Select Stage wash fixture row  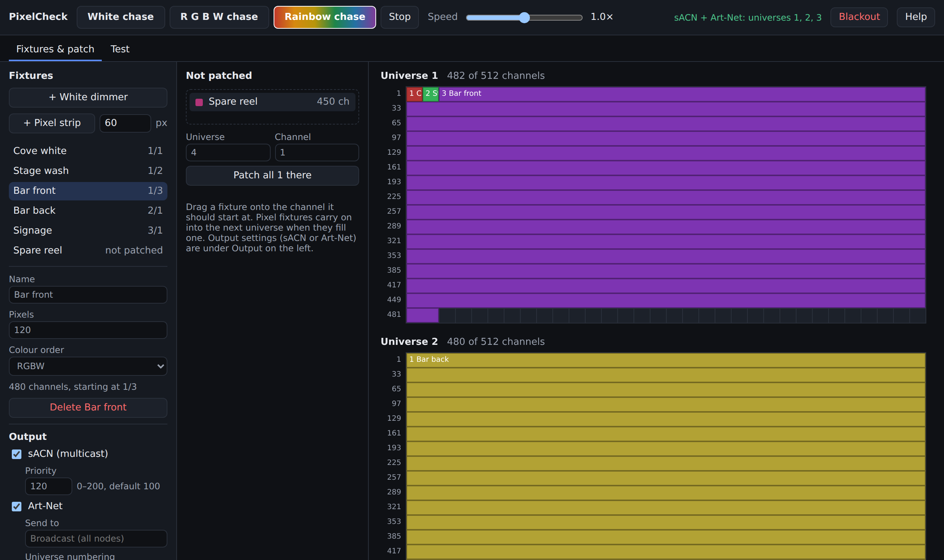click(88, 171)
